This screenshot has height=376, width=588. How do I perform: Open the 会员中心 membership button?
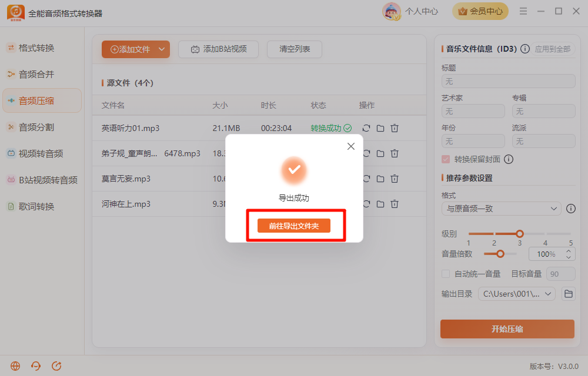point(480,11)
